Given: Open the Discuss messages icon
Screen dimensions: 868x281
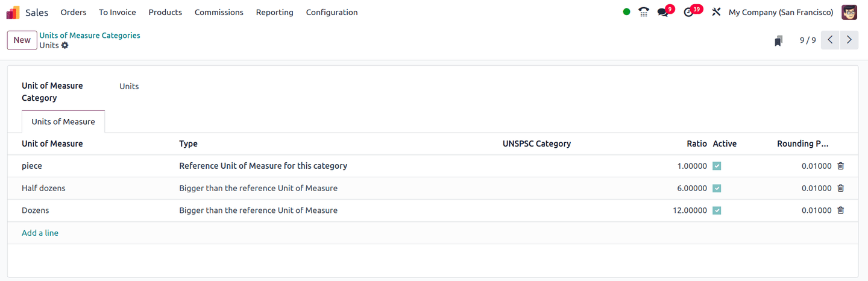Looking at the screenshot, I should [663, 12].
